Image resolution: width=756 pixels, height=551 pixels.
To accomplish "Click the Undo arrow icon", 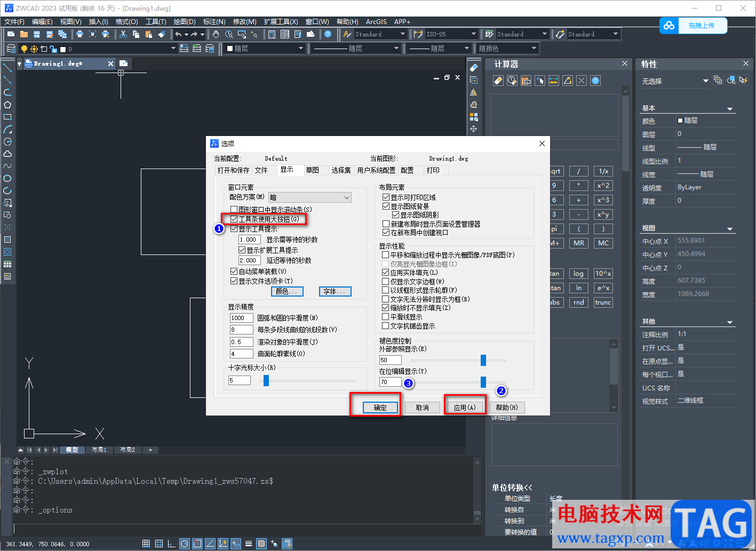I will [178, 34].
